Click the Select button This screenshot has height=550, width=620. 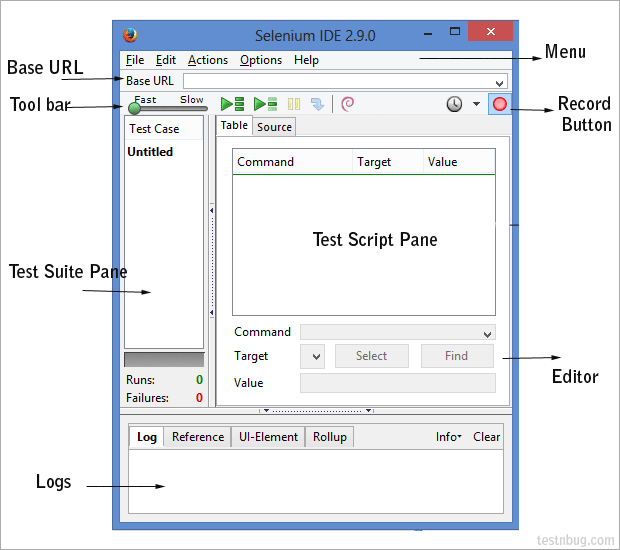coord(372,356)
